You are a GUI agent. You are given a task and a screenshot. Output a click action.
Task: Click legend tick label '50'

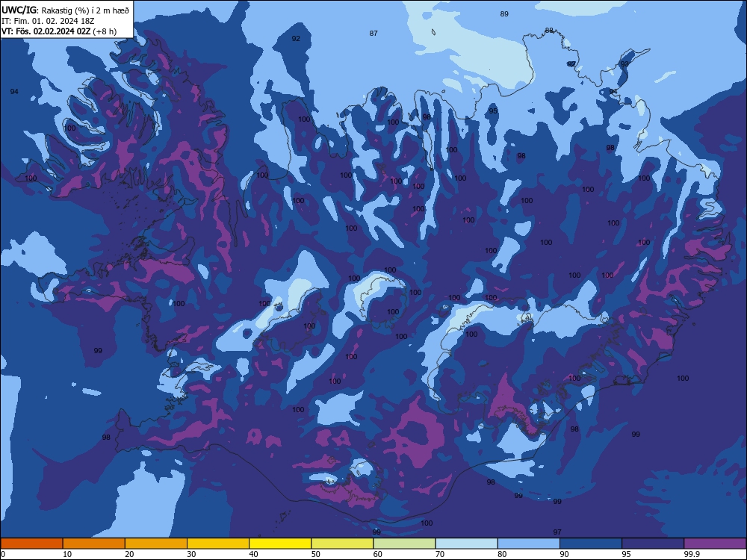[315, 554]
